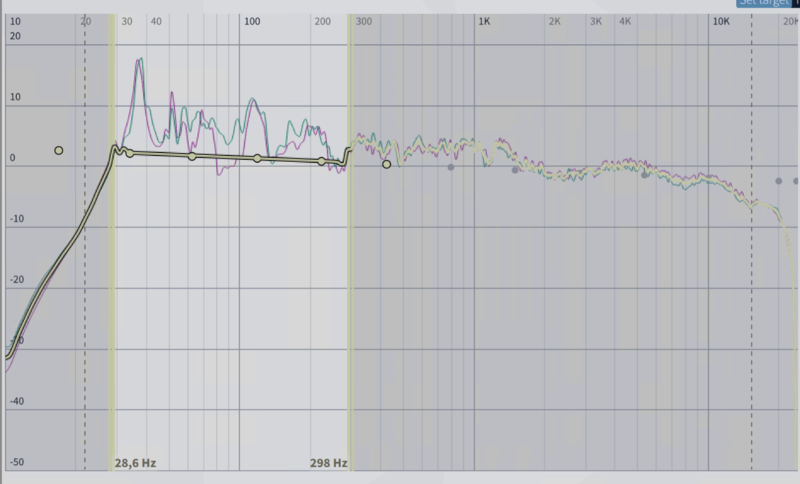Click the target control point near 250 Hz
This screenshot has width=800, height=484.
point(321,161)
